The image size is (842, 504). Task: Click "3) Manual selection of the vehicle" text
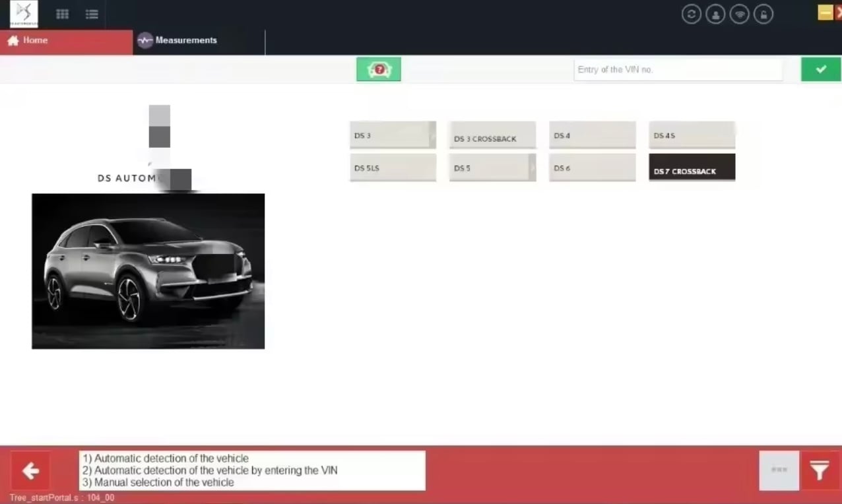click(158, 482)
